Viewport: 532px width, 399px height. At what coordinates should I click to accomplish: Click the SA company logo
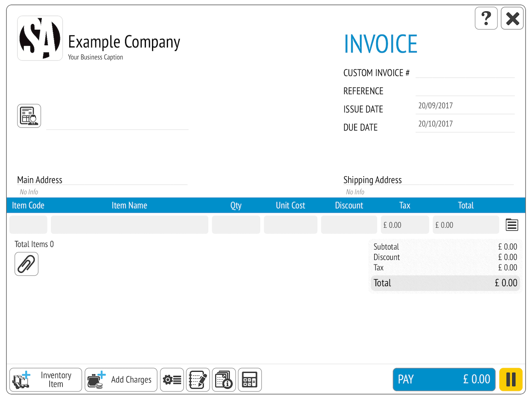(40, 38)
